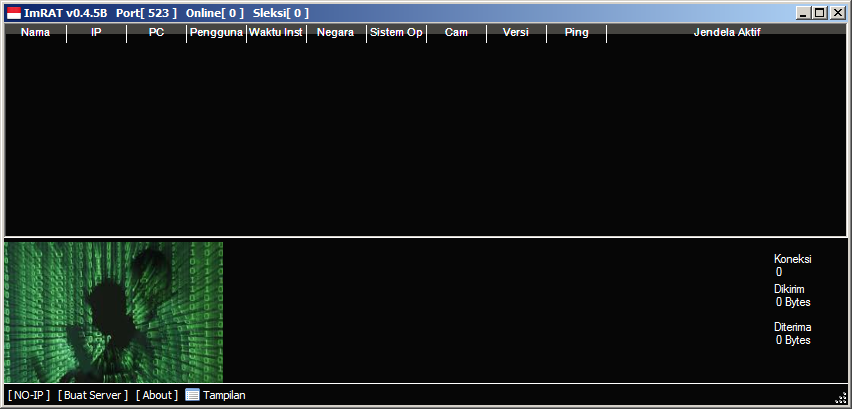
Task: Close the ImRAT window
Action: coord(837,13)
